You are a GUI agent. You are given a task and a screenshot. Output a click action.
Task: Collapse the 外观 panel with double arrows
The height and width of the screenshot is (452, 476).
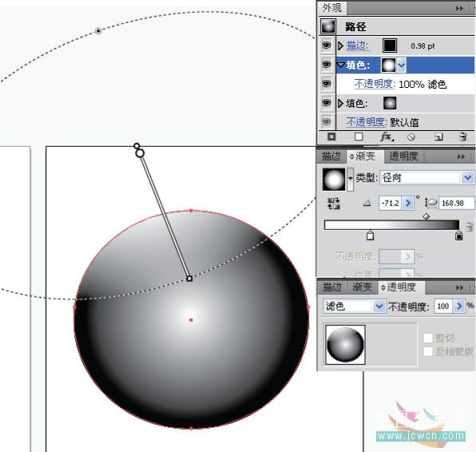point(459,9)
